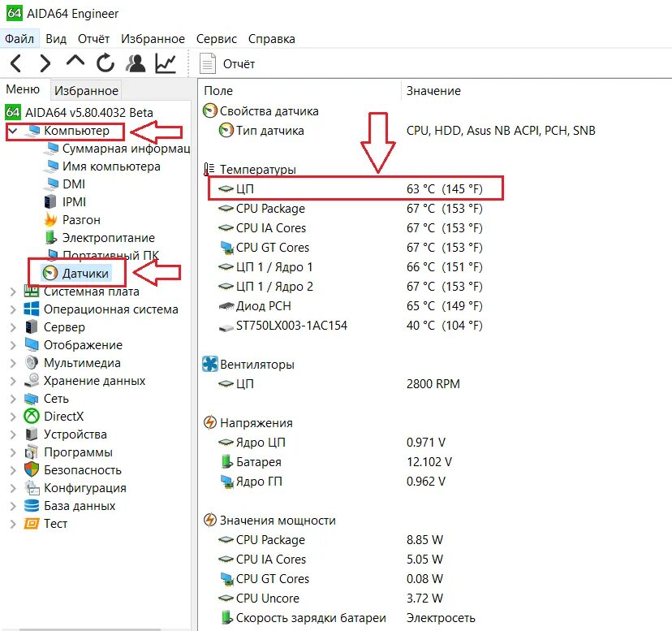The width and height of the screenshot is (672, 631).
Task: Select the CPU Package temperature row
Action: click(351, 209)
